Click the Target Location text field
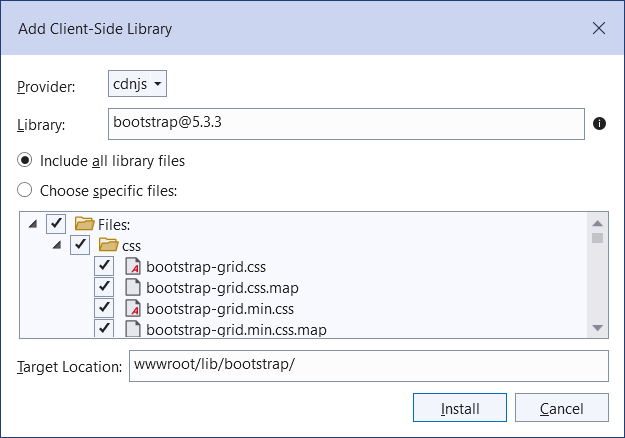The width and height of the screenshot is (625, 438). 366,366
